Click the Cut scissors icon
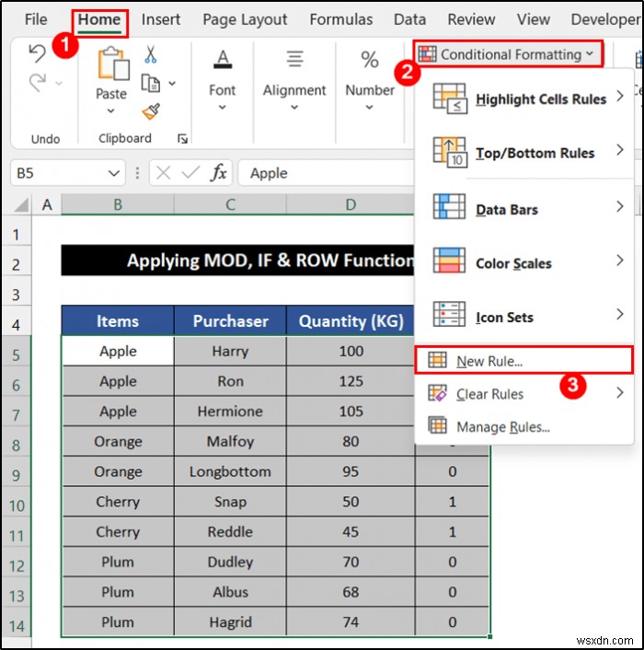This screenshot has width=644, height=650. pyautogui.click(x=151, y=54)
